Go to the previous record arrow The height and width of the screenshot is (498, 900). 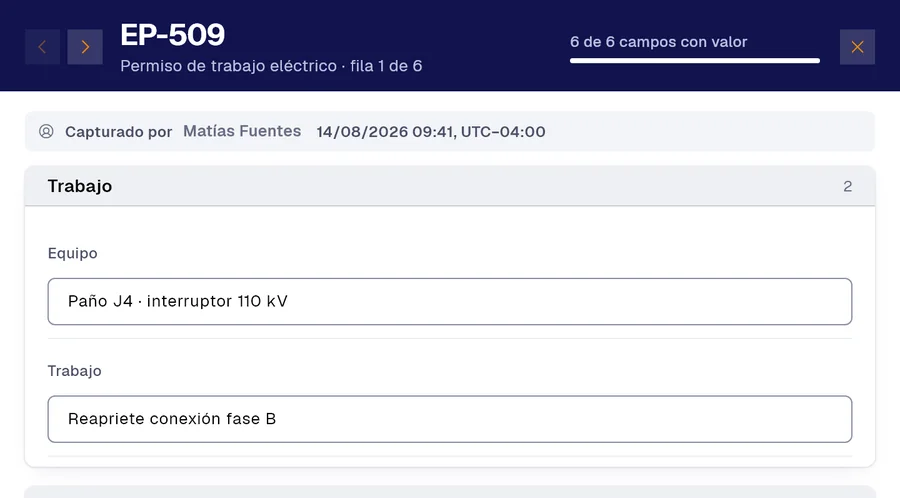tap(42, 47)
